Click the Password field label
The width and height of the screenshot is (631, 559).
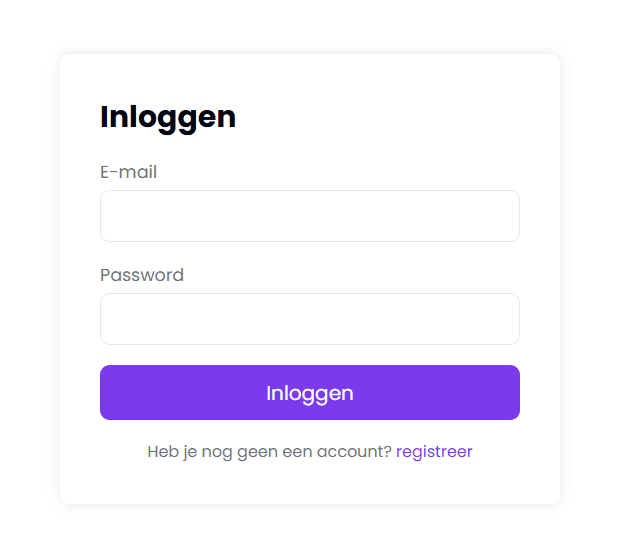[x=142, y=275]
